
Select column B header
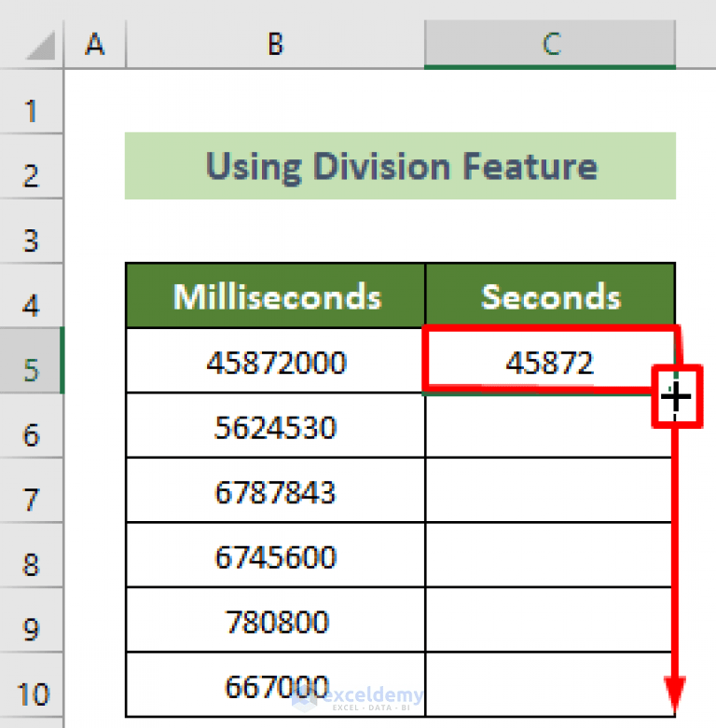275,45
